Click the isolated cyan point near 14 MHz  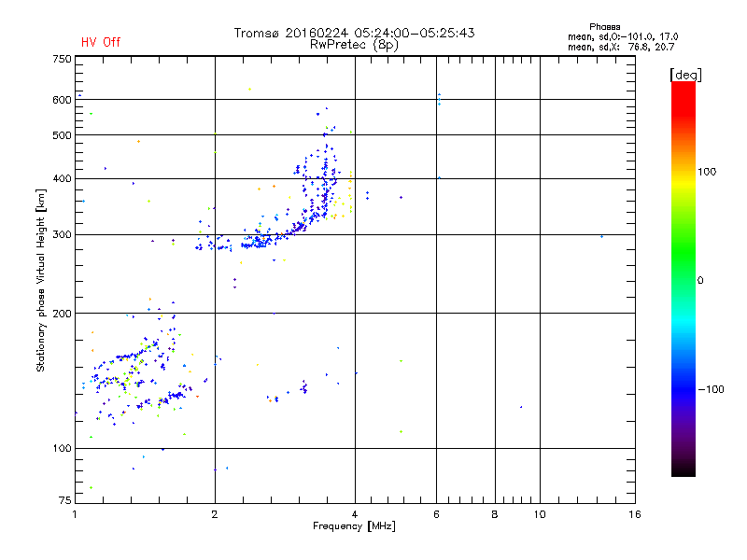click(601, 236)
